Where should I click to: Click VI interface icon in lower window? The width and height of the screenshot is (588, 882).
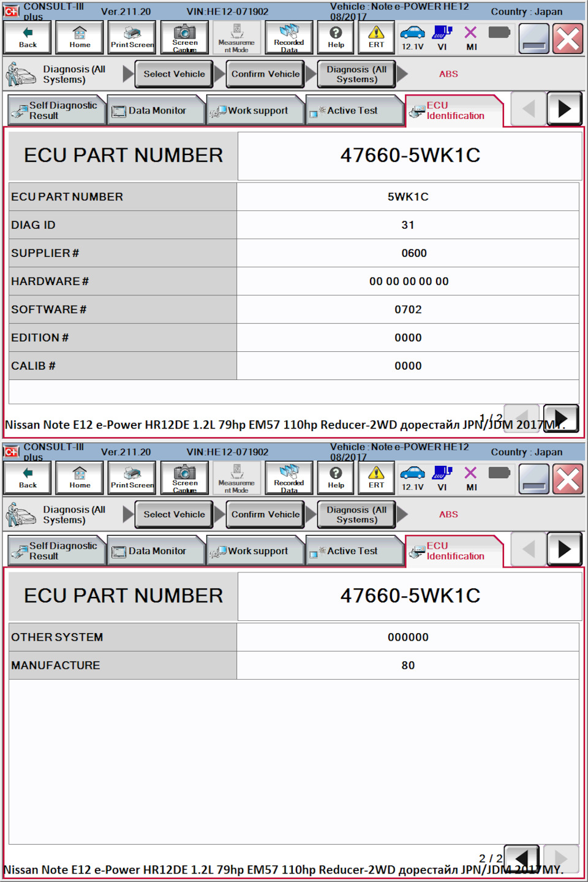(442, 478)
